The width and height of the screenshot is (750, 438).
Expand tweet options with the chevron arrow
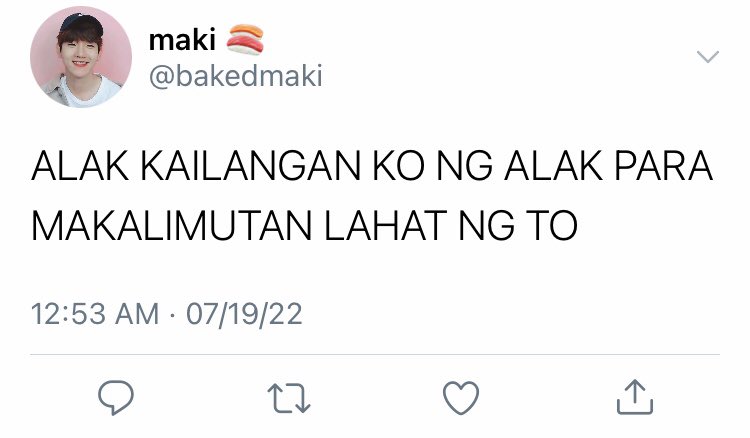click(x=708, y=56)
